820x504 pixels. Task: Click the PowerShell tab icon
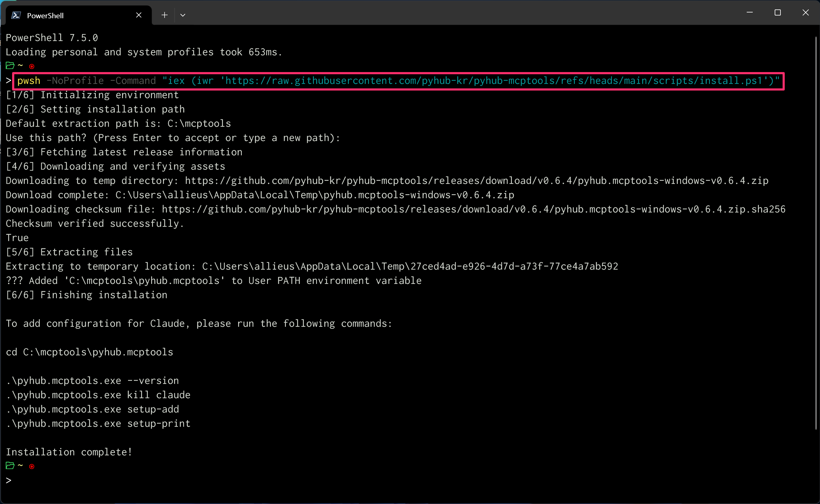click(x=16, y=15)
